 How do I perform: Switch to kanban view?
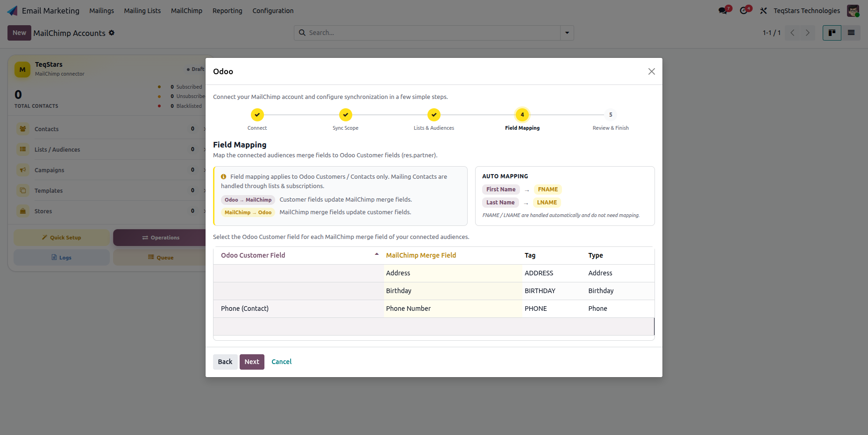pos(832,33)
